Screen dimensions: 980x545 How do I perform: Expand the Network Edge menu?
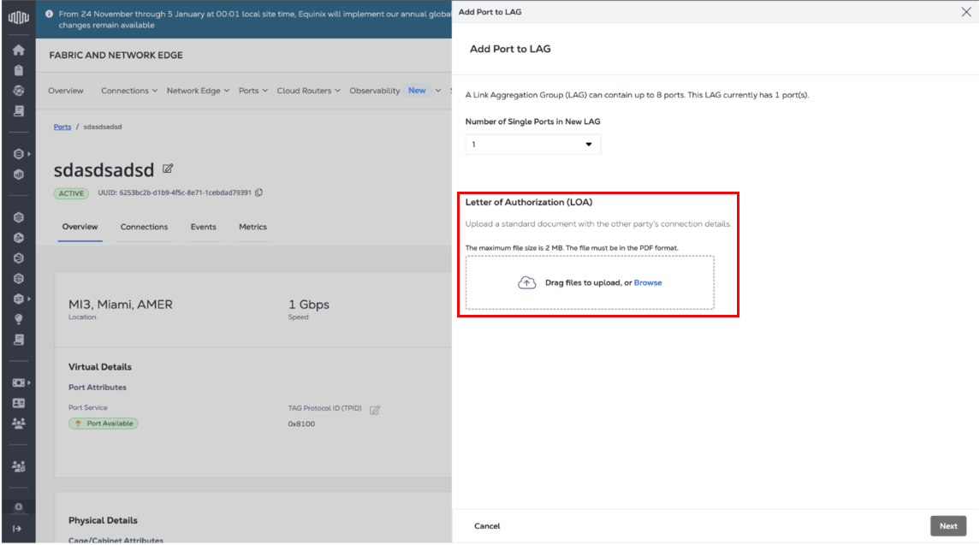tap(198, 91)
